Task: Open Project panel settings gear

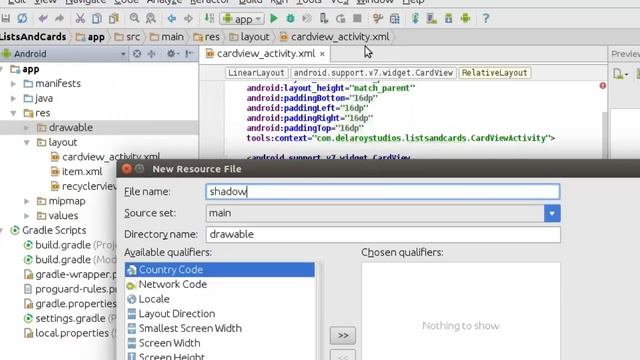Action: [172, 53]
